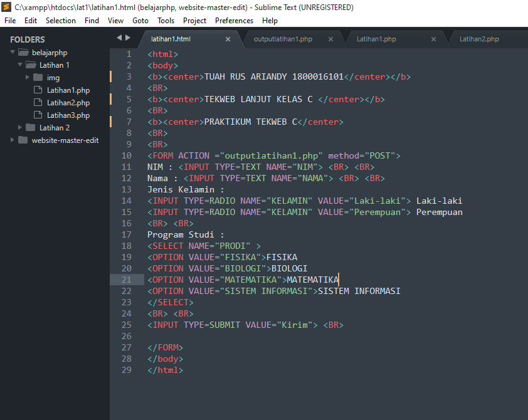Place cursor in 'PRAKTIKUM TEKWEB C' text
The image size is (528, 420).
[251, 122]
